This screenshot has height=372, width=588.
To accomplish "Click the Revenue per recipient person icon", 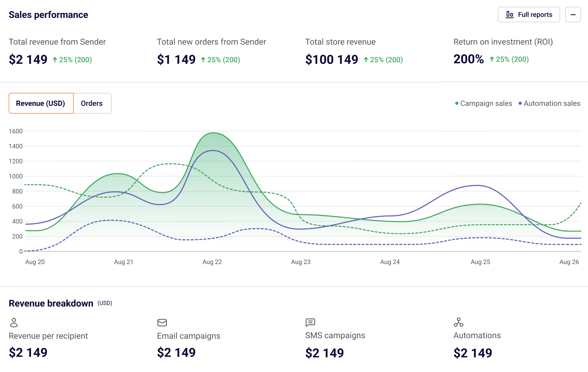I will 14,323.
